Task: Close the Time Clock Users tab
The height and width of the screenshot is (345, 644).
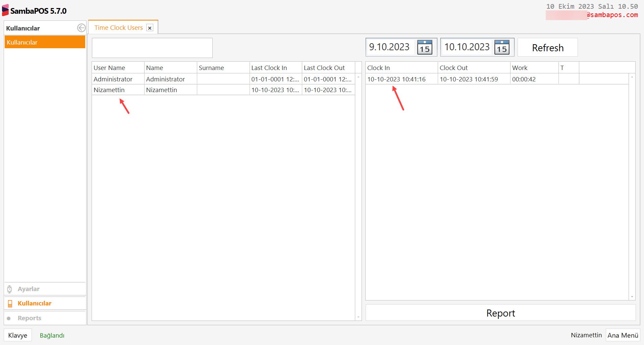Action: [150, 27]
